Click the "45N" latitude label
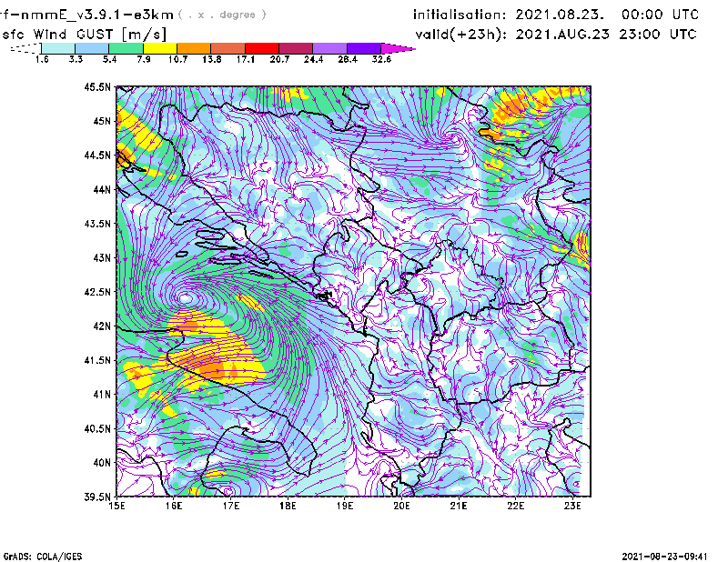The width and height of the screenshot is (728, 562). coord(102,121)
